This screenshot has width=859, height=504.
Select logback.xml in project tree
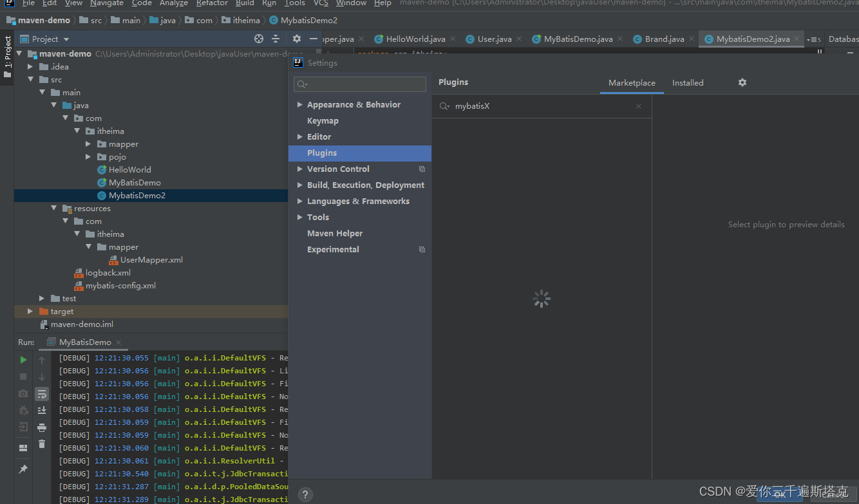102,272
